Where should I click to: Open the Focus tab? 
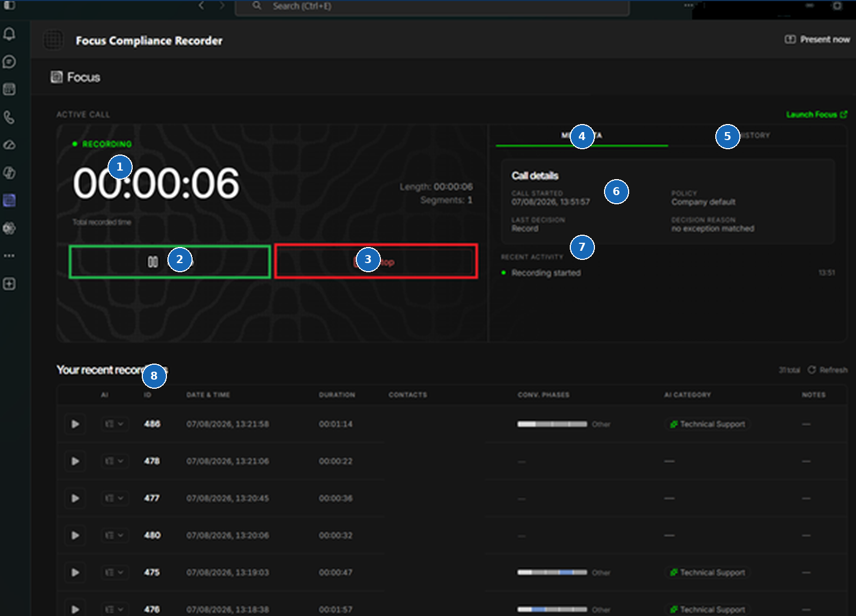click(x=75, y=77)
